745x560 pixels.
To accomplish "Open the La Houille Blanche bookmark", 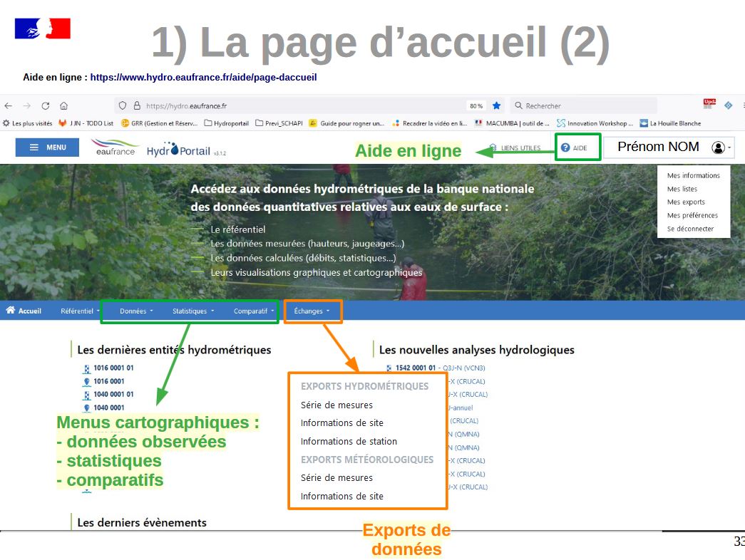I will [x=670, y=123].
